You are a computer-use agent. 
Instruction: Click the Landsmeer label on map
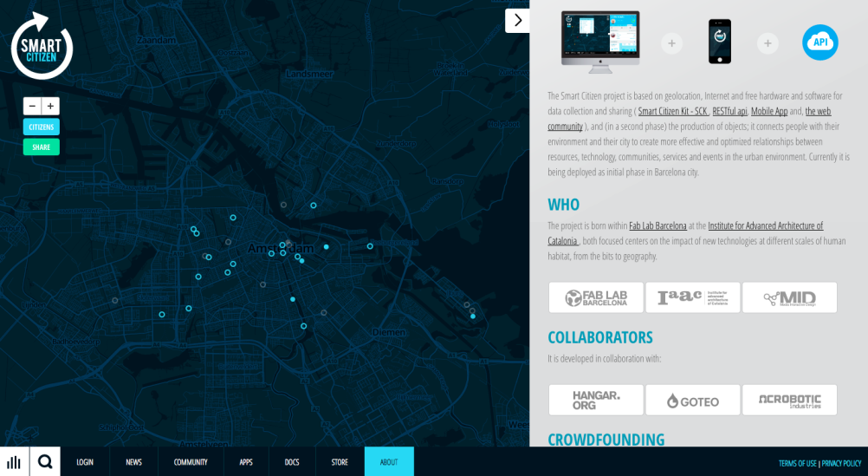pyautogui.click(x=309, y=74)
